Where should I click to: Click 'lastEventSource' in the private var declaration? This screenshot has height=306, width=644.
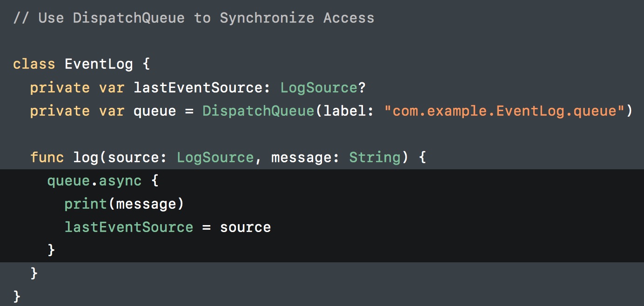[199, 87]
